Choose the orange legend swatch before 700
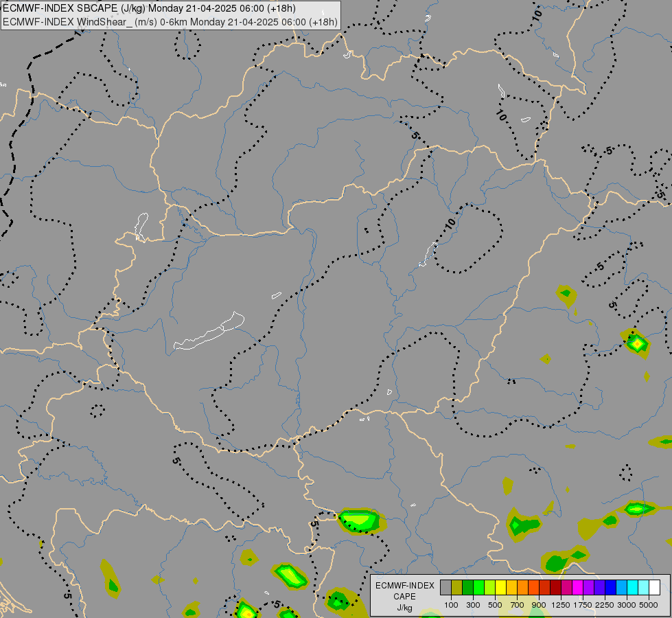The width and height of the screenshot is (672, 618). (x=523, y=588)
